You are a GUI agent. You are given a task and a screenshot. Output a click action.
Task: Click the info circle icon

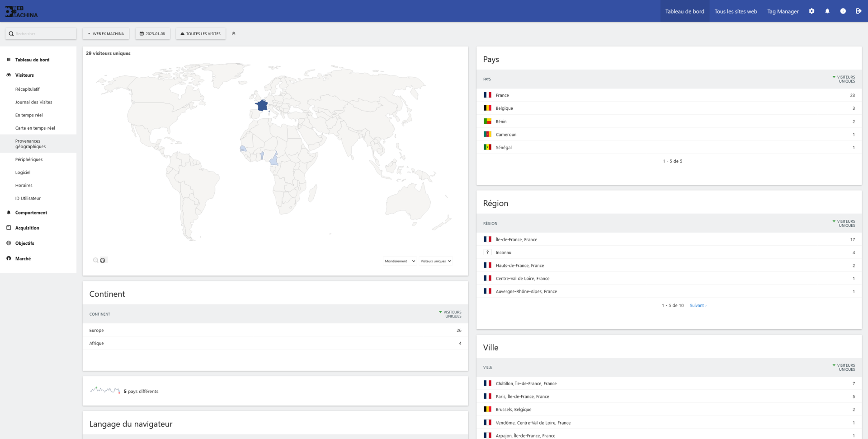coord(843,11)
